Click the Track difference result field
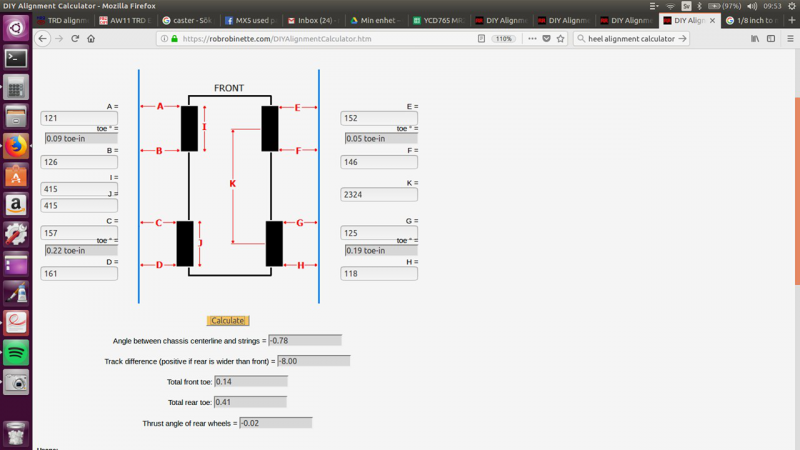This screenshot has width=800, height=450. pos(314,361)
